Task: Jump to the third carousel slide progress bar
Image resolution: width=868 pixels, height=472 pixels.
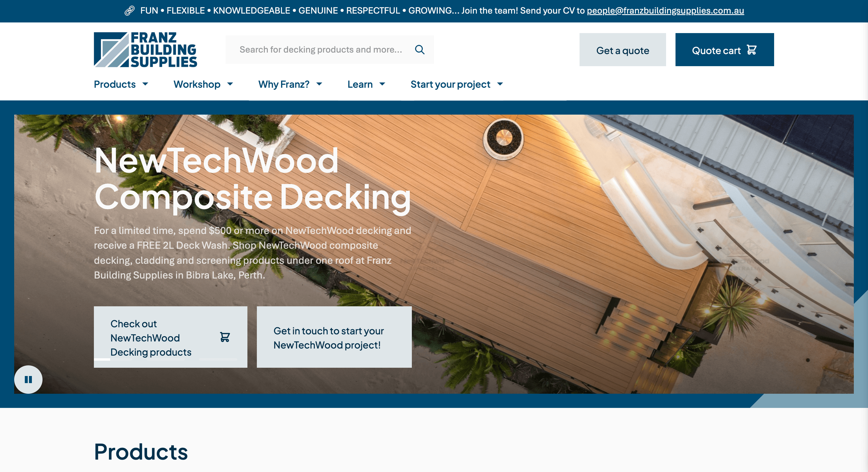Action: pos(218,359)
